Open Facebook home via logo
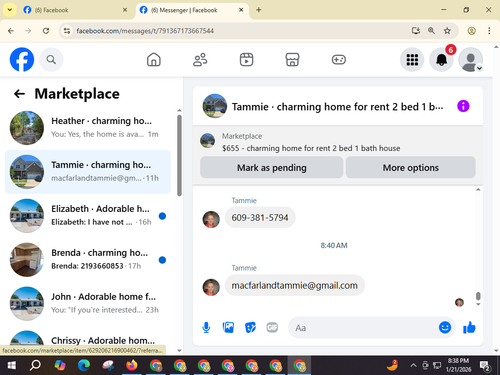 coord(22,60)
